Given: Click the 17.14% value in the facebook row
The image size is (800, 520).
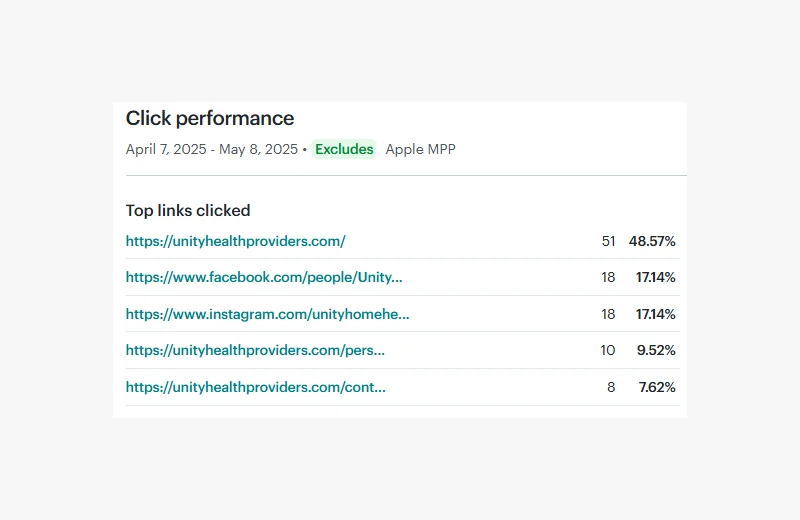Looking at the screenshot, I should click(656, 277).
